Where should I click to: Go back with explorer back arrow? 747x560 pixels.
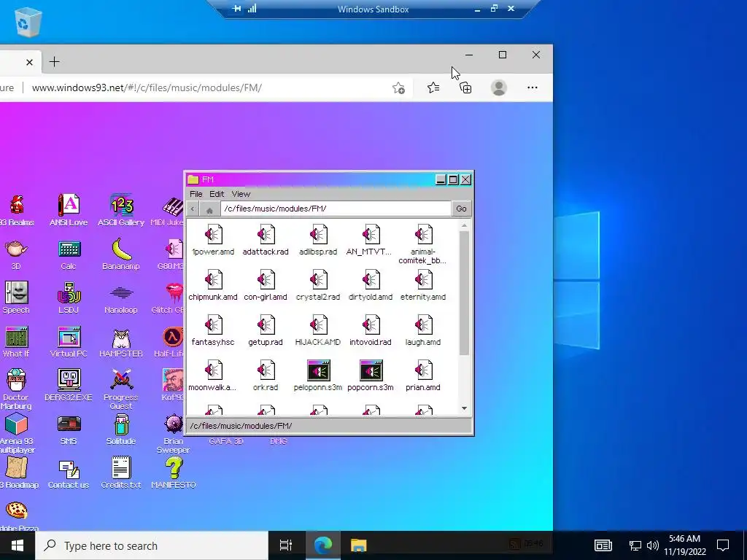click(x=193, y=209)
